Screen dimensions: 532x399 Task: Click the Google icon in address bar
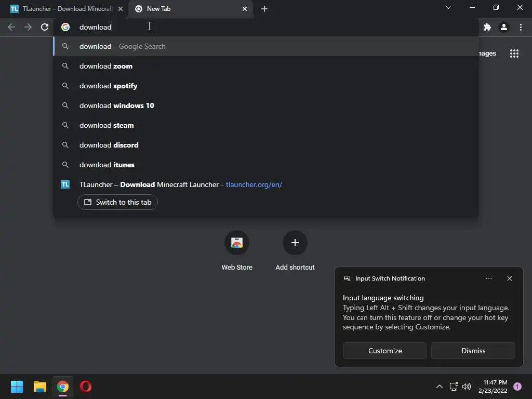coord(65,27)
